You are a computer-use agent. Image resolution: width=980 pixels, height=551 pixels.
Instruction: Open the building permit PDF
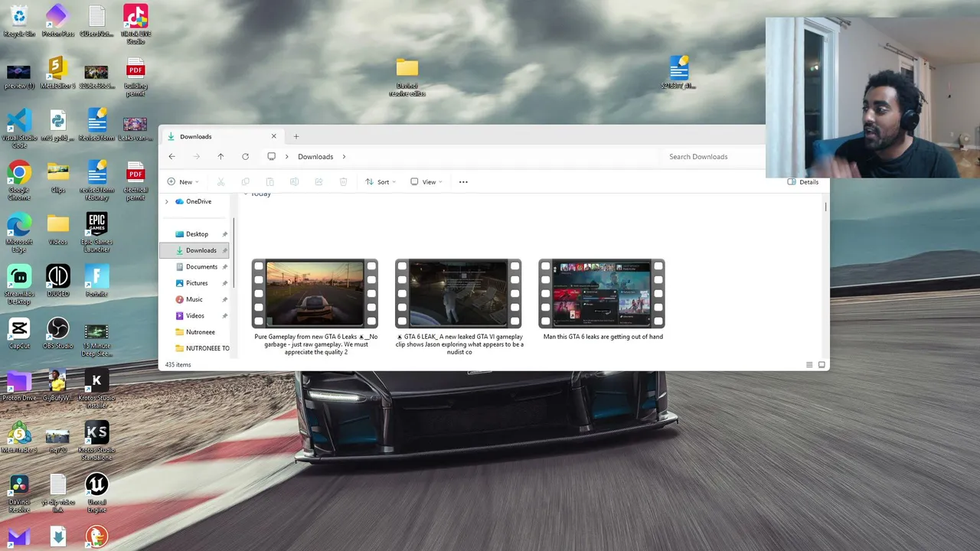[x=136, y=76]
